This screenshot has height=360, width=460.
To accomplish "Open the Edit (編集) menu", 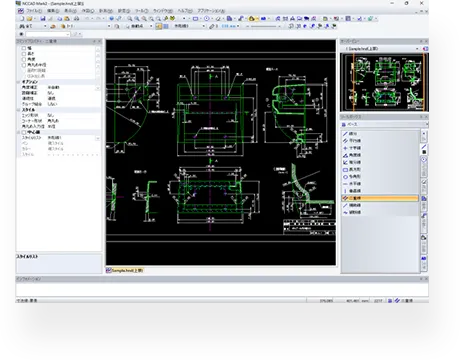I will tap(53, 11).
